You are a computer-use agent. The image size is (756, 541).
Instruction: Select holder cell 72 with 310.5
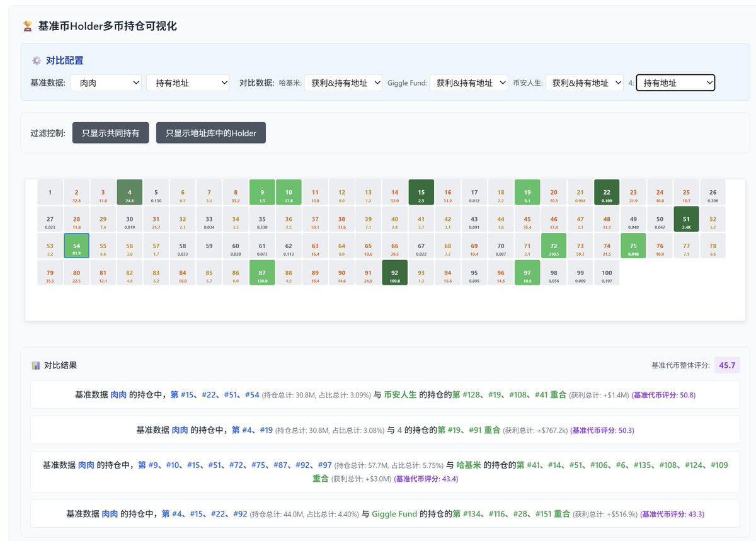(x=554, y=246)
